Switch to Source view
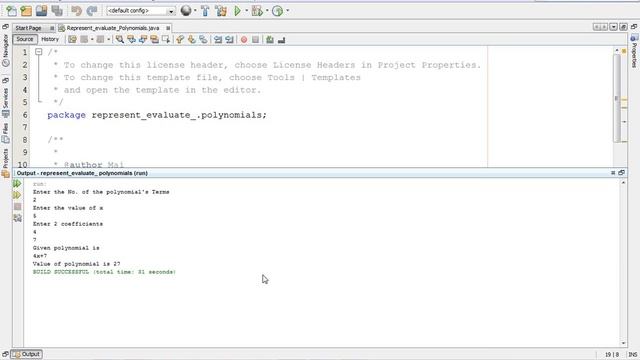This screenshot has height=360, width=640. (25, 39)
